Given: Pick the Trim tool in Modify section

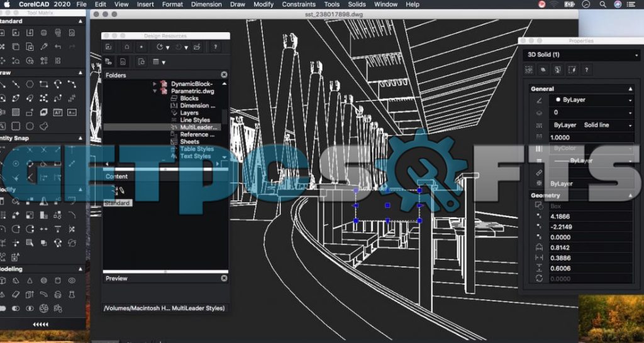Looking at the screenshot, I should 72,229.
